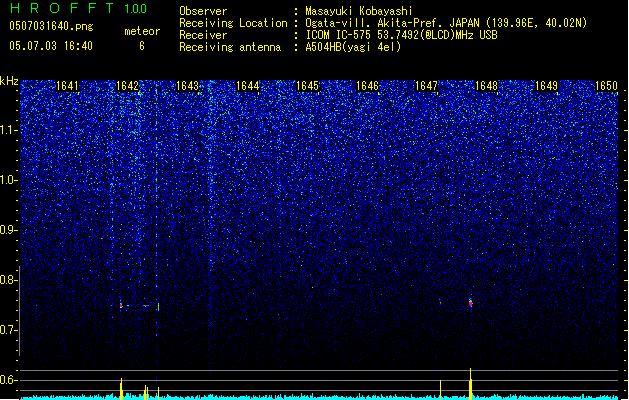
Task: Click location text Ogata-vill. Akita-Pref. JAPAN
Action: pos(392,23)
